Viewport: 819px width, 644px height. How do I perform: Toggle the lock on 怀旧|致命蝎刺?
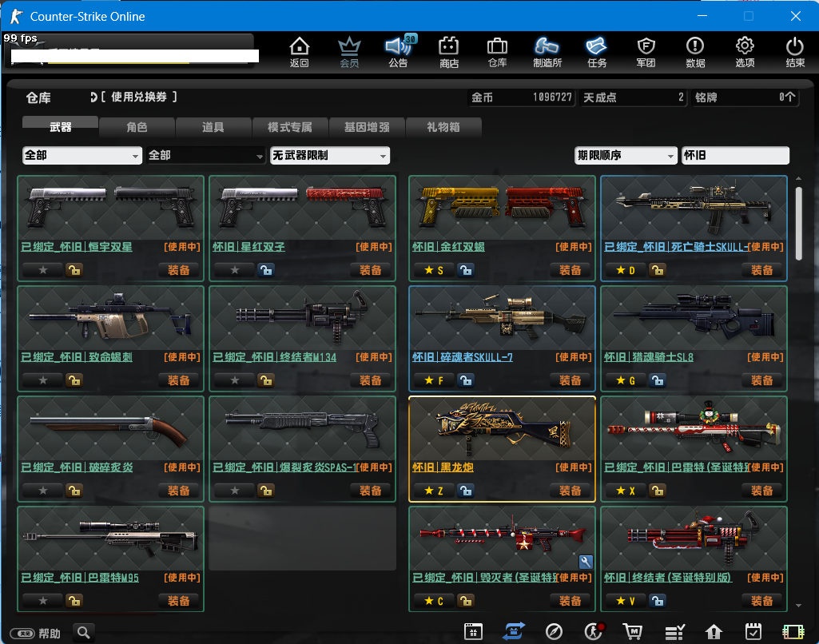pos(74,380)
